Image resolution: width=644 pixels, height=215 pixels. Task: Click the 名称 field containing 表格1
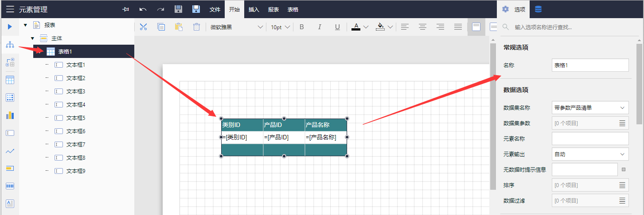click(x=590, y=65)
